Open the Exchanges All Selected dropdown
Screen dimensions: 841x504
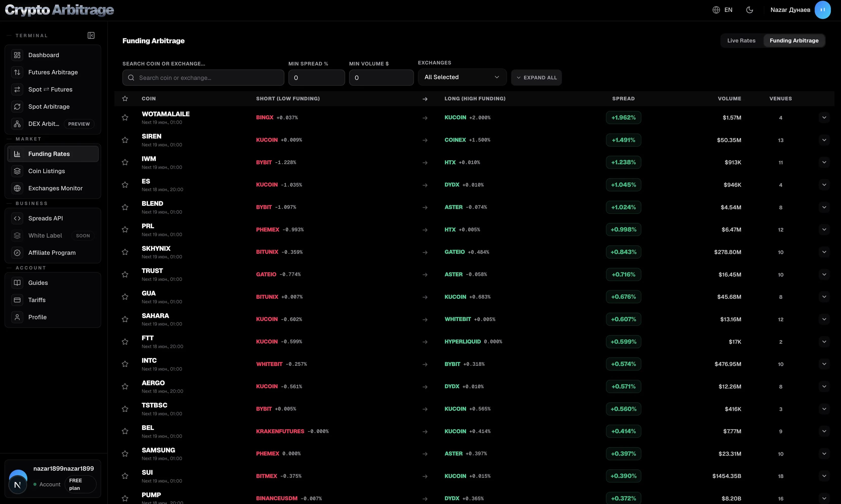pyautogui.click(x=462, y=77)
